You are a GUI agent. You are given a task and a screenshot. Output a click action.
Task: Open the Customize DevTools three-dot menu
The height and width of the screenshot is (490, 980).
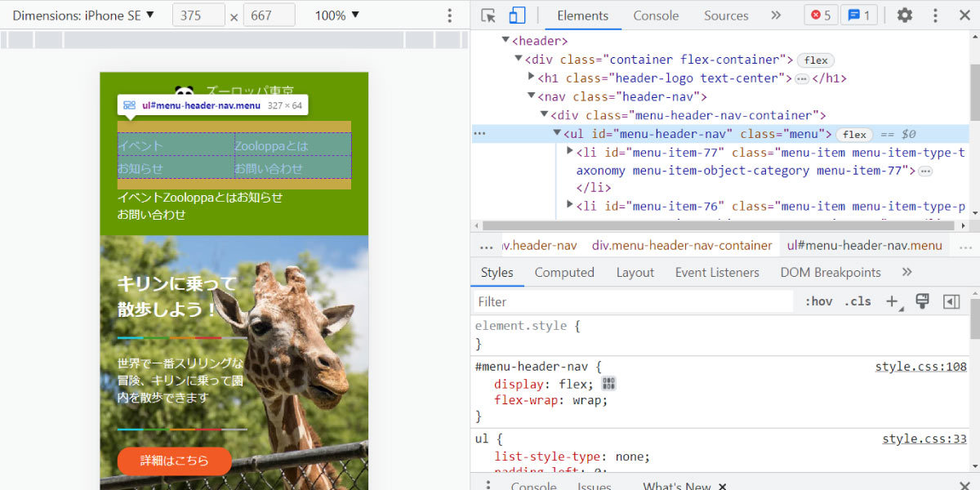(936, 16)
